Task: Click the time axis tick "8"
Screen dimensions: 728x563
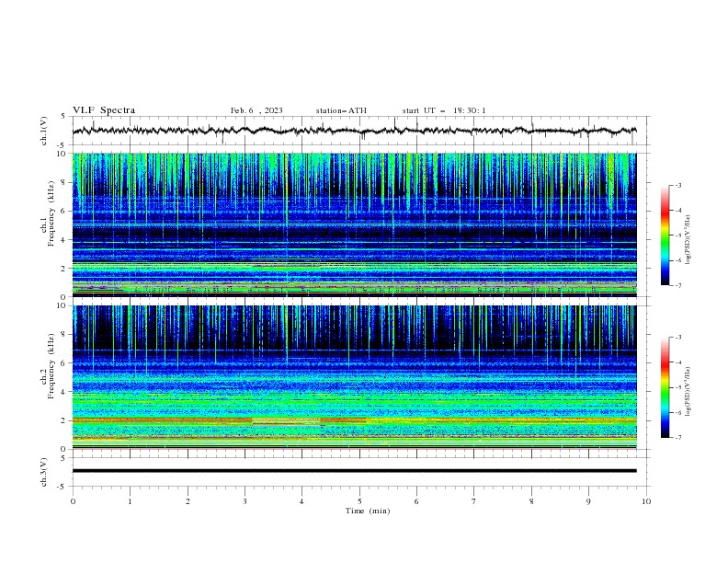Action: click(x=531, y=501)
